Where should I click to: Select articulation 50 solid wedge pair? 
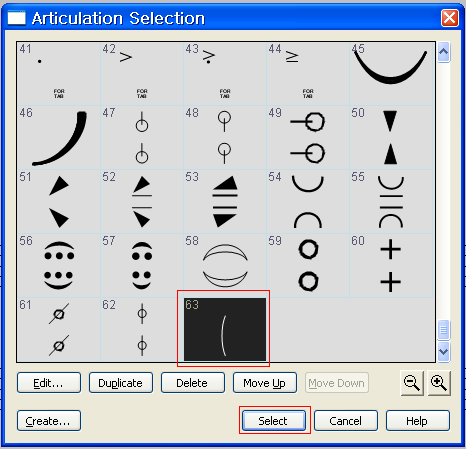tap(391, 138)
